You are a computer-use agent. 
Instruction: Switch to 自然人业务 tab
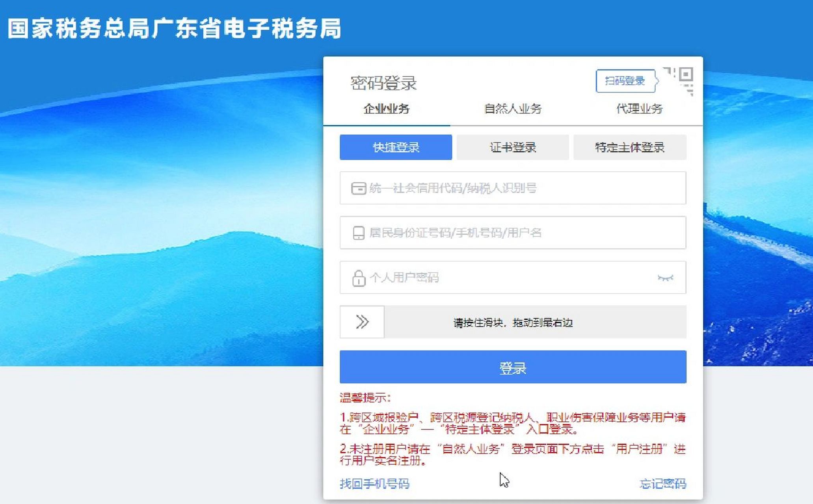pos(512,109)
